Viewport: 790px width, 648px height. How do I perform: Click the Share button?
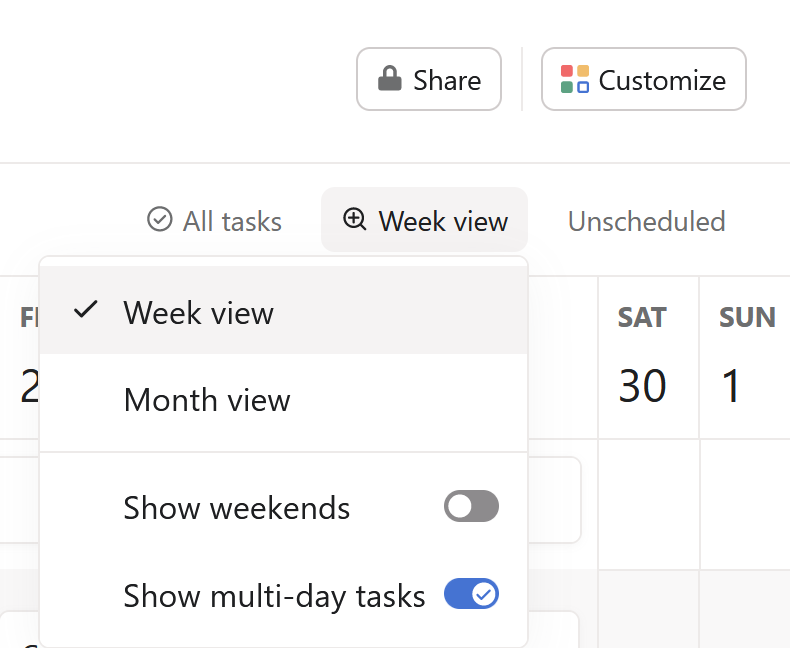click(x=429, y=79)
